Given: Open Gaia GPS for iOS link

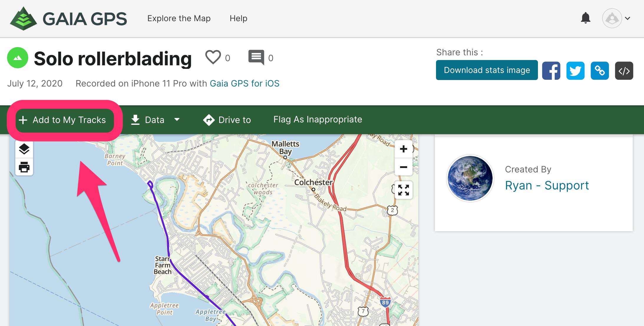Looking at the screenshot, I should tap(245, 84).
